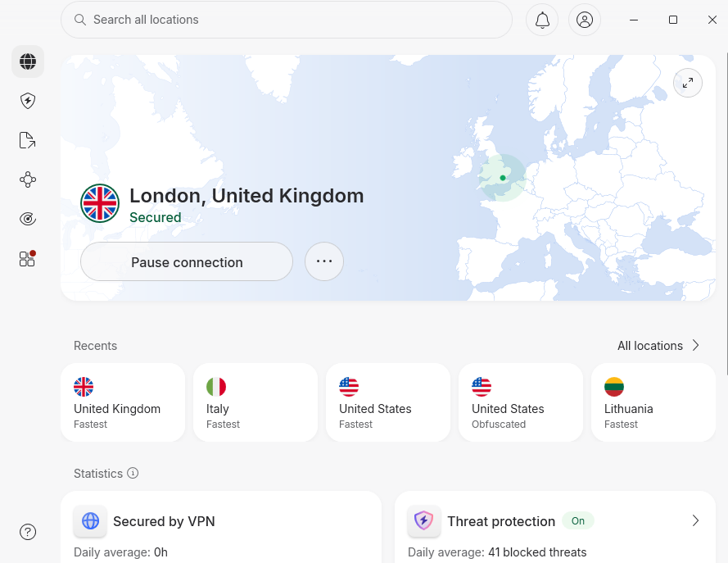
Task: Minimize the NordVPN window
Action: [x=634, y=20]
